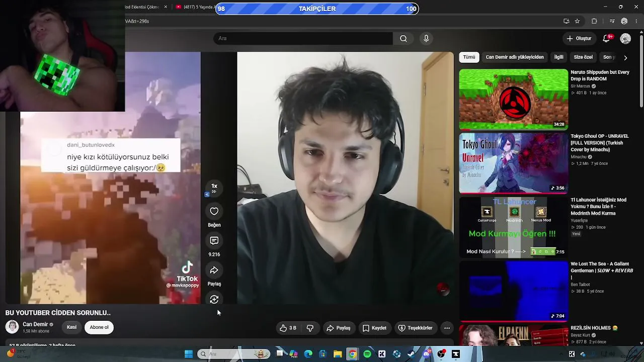This screenshot has height=362, width=644.
Task: Like the TikTok clip with the heart icon
Action: click(214, 211)
